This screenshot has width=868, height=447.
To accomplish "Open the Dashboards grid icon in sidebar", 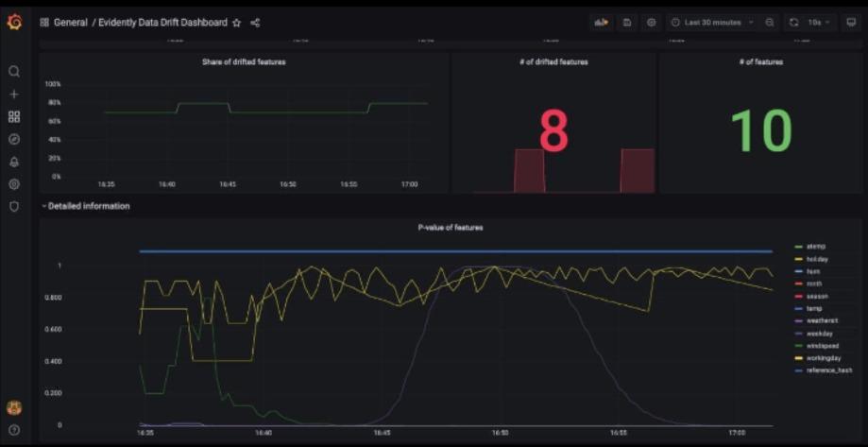I will coord(14,117).
